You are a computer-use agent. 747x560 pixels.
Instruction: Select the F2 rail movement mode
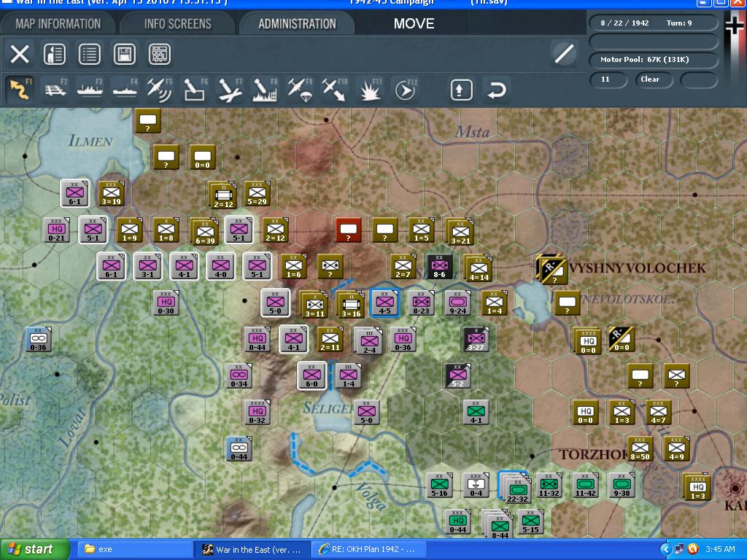point(55,90)
